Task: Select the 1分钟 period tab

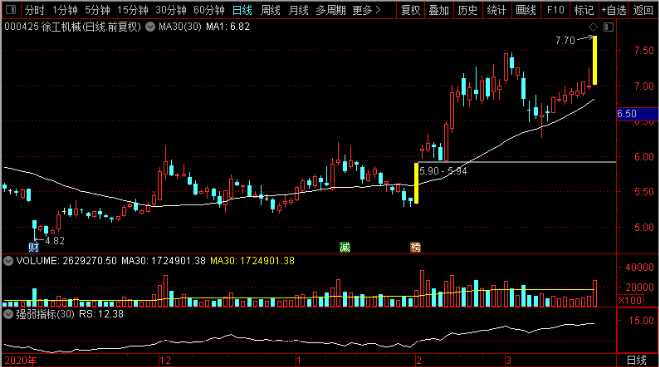Action: point(65,10)
